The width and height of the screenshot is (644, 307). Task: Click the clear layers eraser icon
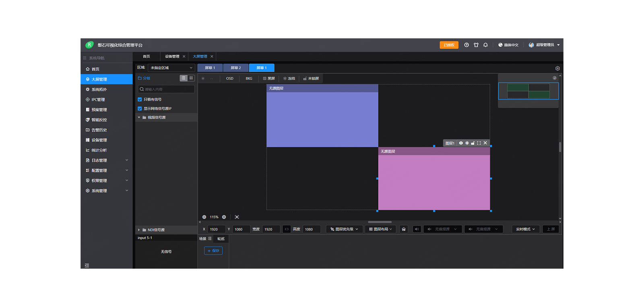(404, 229)
